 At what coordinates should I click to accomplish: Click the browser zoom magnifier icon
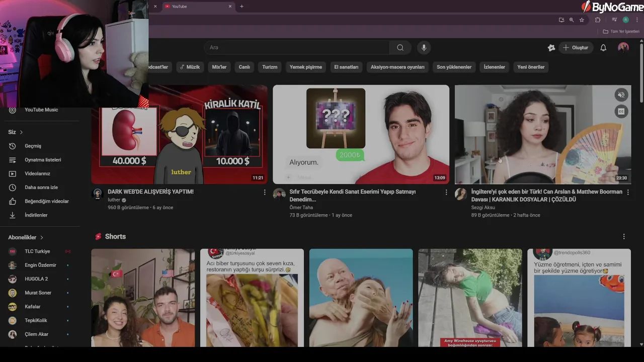[x=572, y=20]
